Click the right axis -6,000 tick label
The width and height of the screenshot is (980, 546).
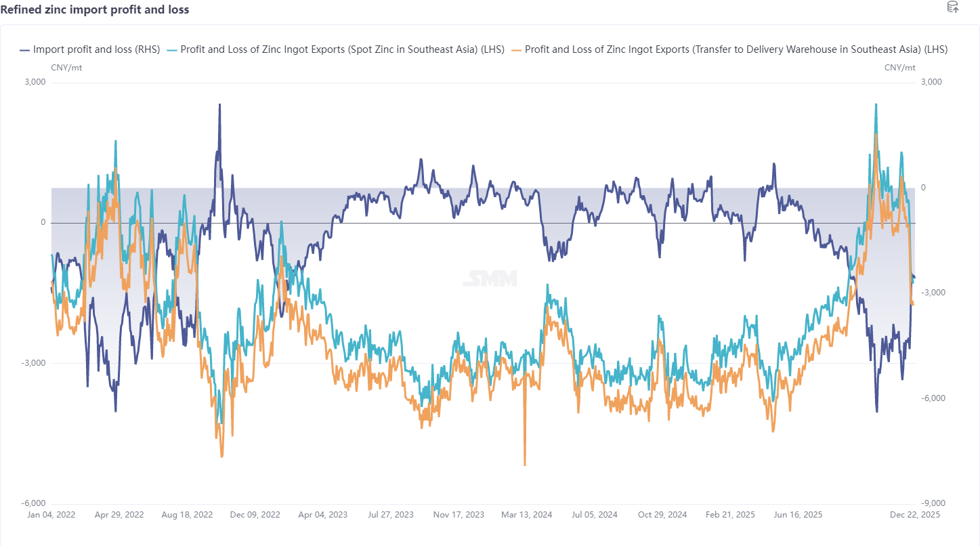tap(931, 398)
